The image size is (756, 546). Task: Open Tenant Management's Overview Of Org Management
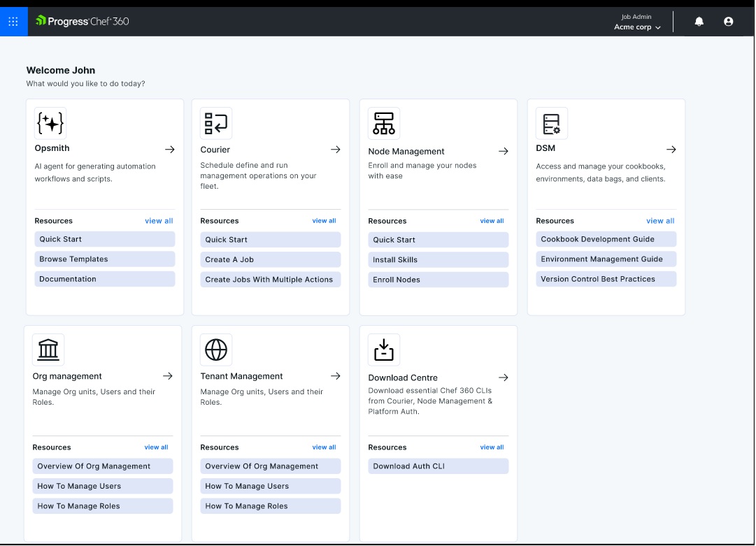(271, 466)
